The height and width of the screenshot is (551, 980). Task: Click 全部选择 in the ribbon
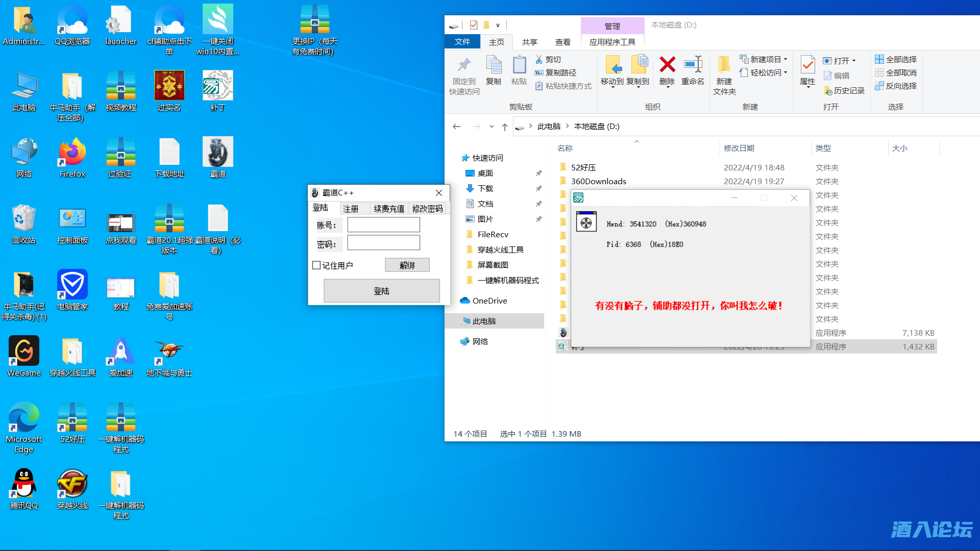pos(896,59)
